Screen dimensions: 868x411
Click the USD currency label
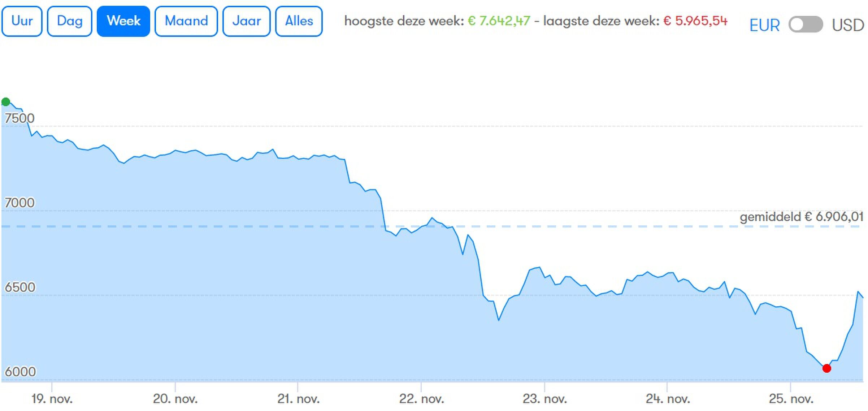coord(848,25)
